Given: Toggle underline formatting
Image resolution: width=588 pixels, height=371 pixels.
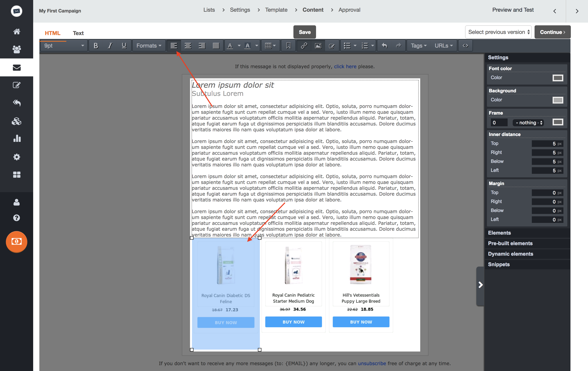Looking at the screenshot, I should pyautogui.click(x=124, y=46).
